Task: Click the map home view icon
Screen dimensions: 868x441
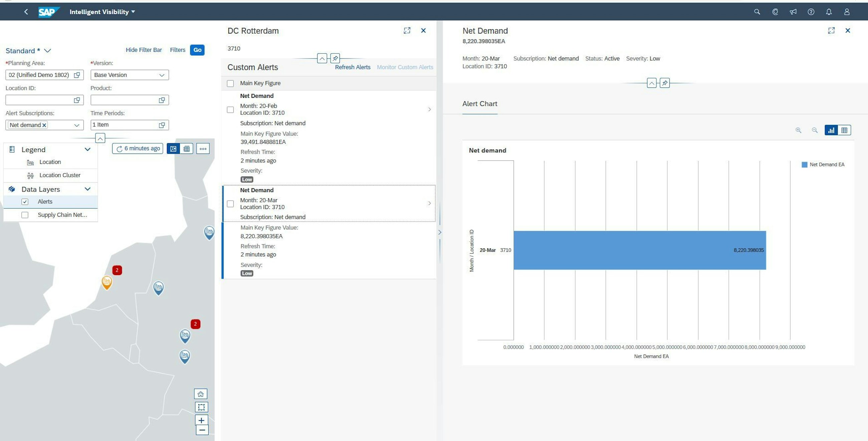Action: pyautogui.click(x=201, y=394)
